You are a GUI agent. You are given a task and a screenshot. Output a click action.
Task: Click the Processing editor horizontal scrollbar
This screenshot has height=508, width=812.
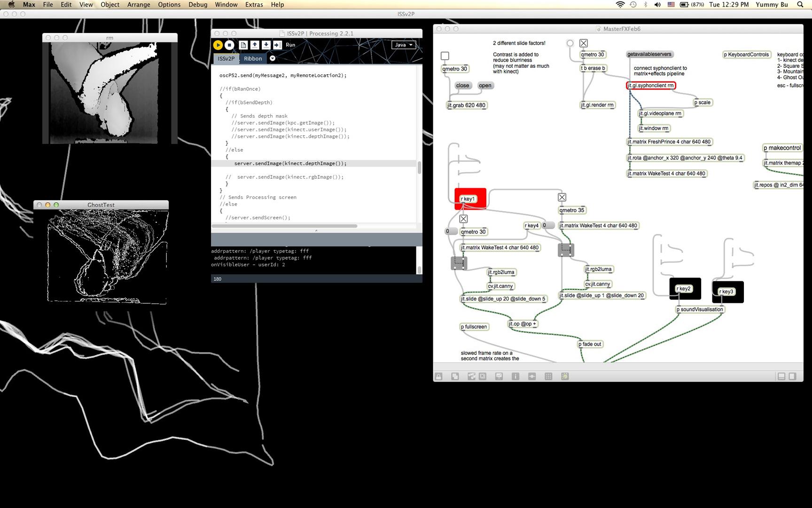pyautogui.click(x=284, y=226)
